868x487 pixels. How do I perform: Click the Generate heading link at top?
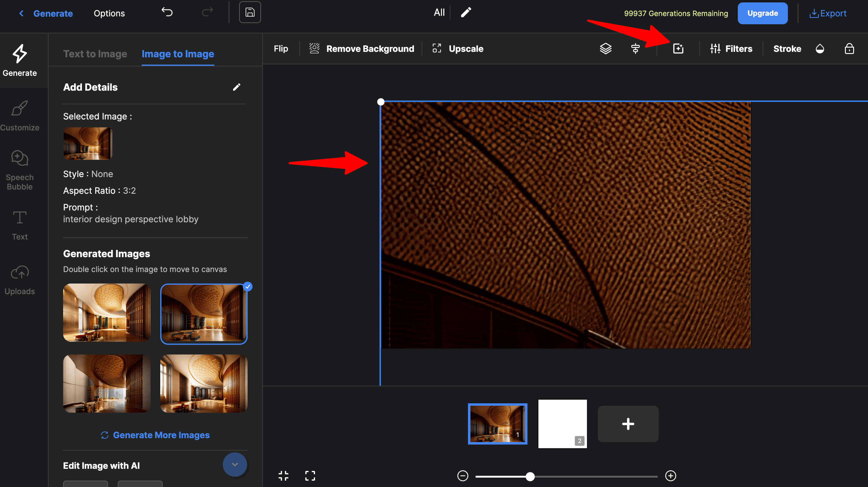(x=53, y=13)
